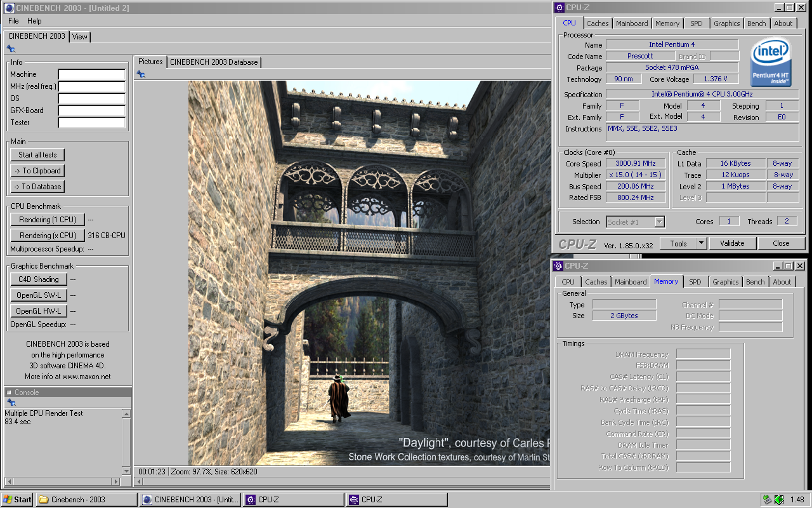Open Graphics tab in lower CPU-Z window
Screen dimensions: 812x508
point(725,282)
